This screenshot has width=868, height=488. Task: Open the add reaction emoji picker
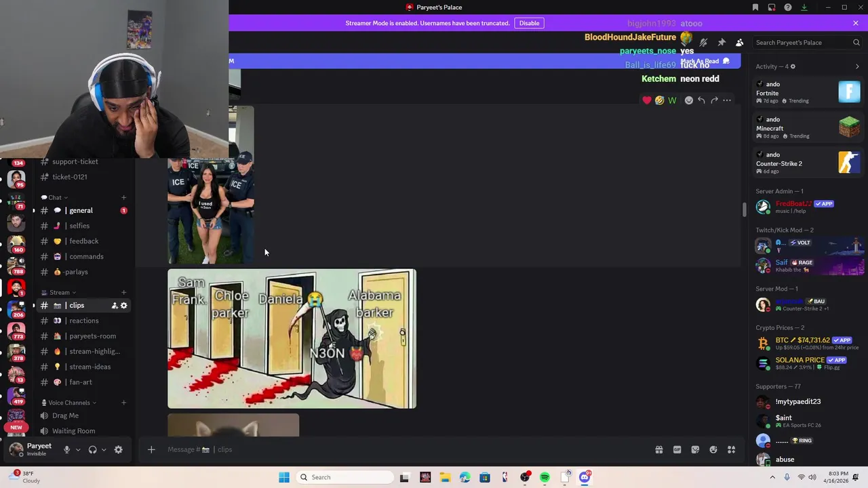click(x=688, y=100)
